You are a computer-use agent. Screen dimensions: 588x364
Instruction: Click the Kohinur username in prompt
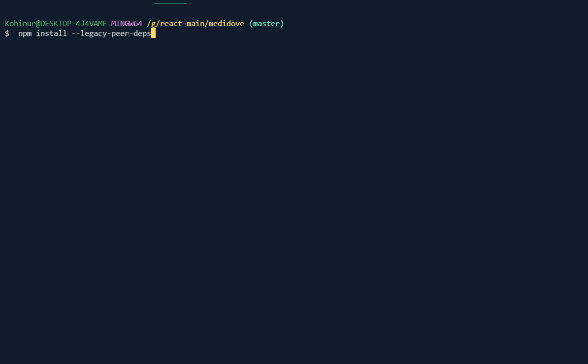tap(20, 23)
